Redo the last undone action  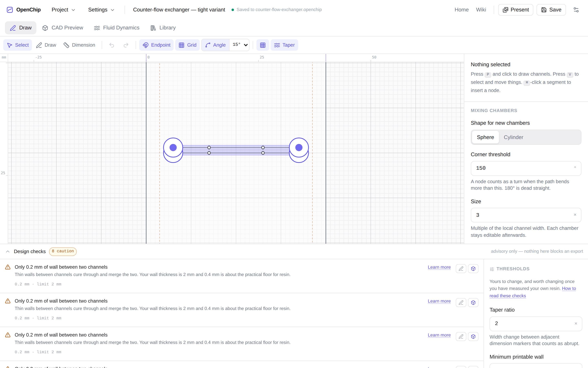[126, 45]
